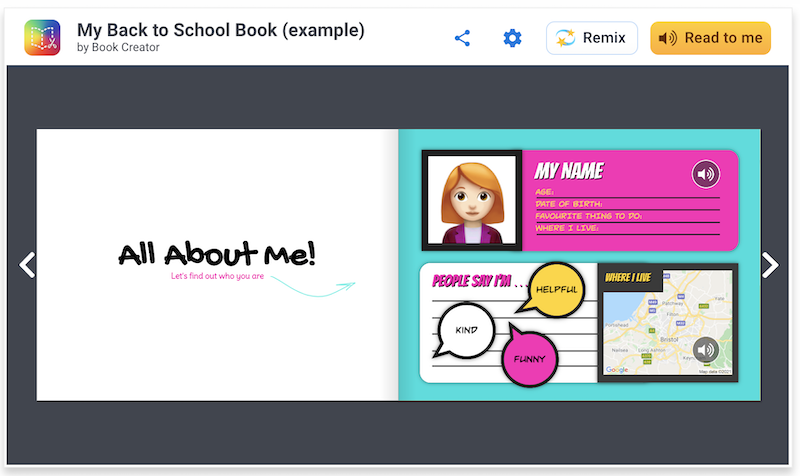Image resolution: width=800 pixels, height=476 pixels.
Task: Click the Where I Live map
Action: click(x=668, y=323)
